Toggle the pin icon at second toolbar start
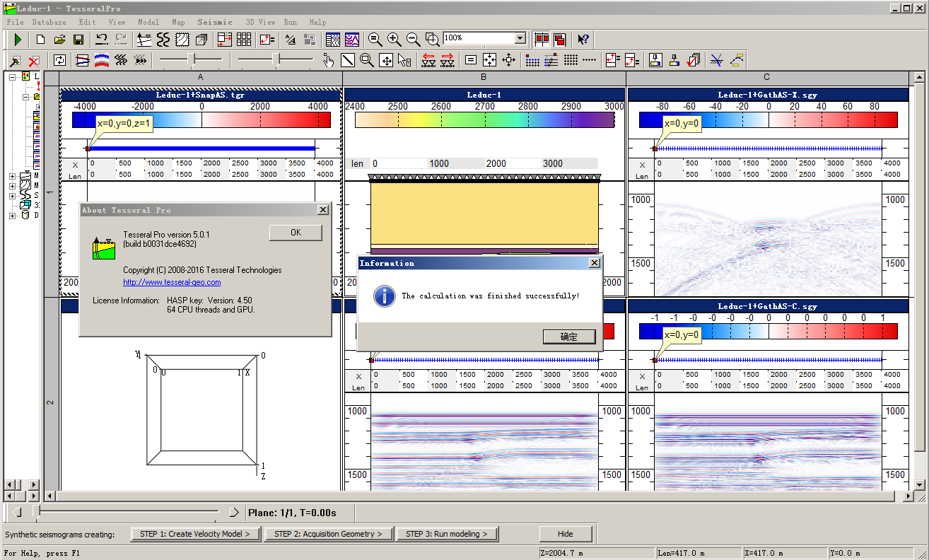 tap(14, 61)
